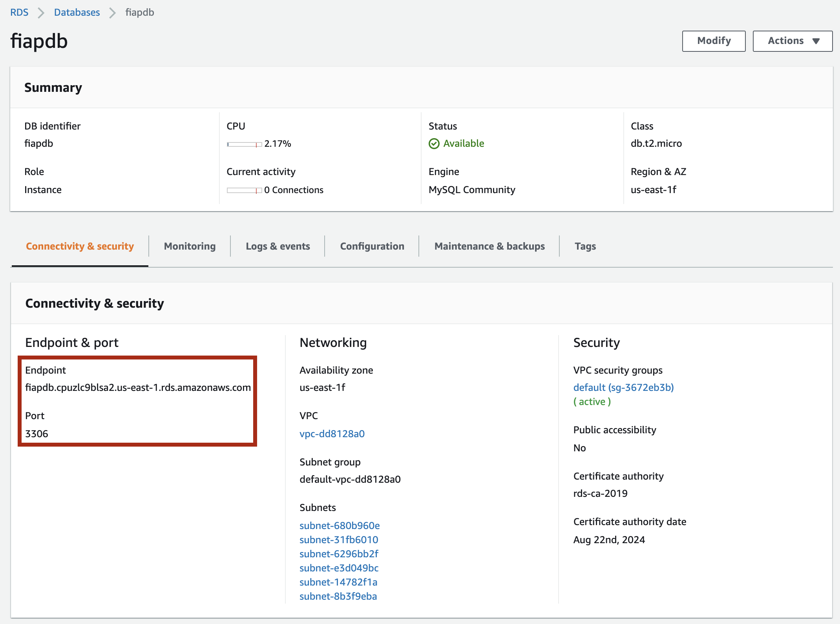Open the vpc-dd8128a0 VPC link
This screenshot has height=624, width=840.
click(332, 434)
